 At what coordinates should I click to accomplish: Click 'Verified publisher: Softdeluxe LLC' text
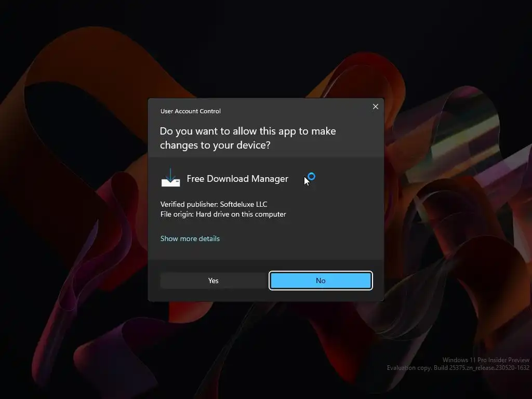tap(214, 204)
